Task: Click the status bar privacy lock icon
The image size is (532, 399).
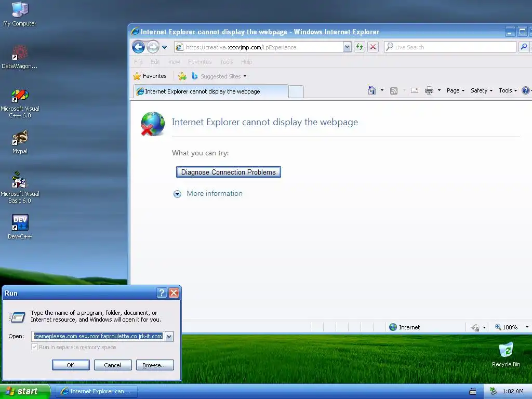Action: pyautogui.click(x=475, y=327)
